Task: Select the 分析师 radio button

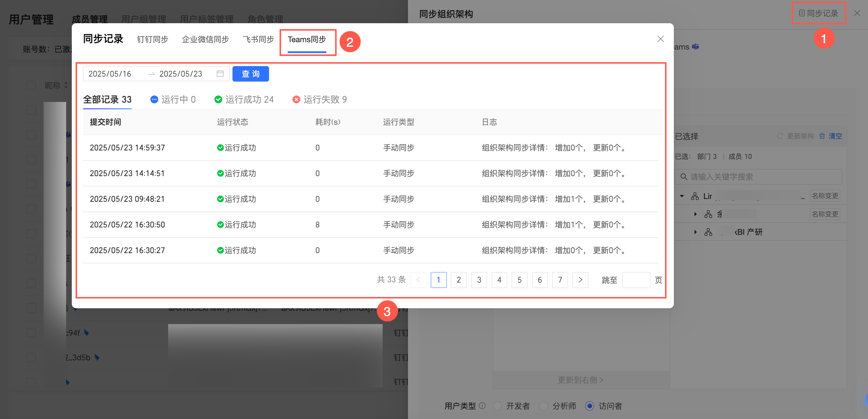Action: click(x=543, y=406)
